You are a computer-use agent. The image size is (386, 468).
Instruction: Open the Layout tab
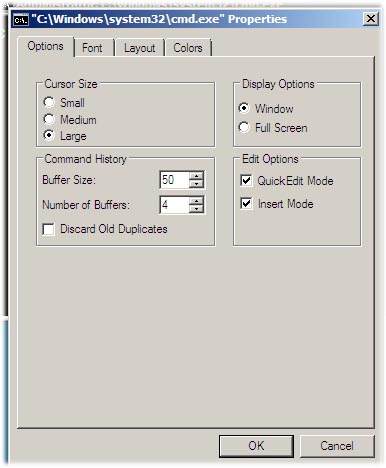[139, 48]
